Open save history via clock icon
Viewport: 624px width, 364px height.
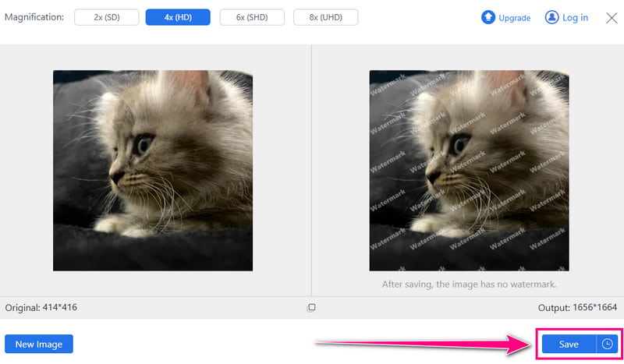(608, 344)
